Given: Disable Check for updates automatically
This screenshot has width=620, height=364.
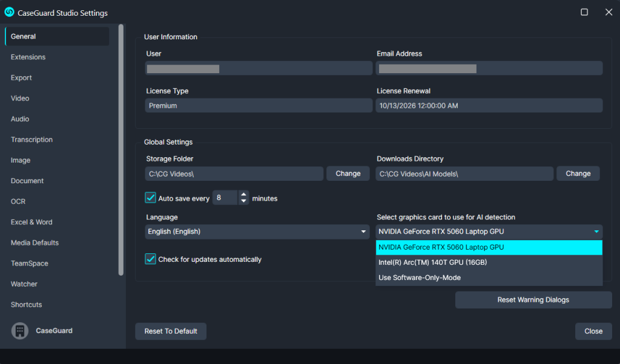Looking at the screenshot, I should (x=151, y=259).
